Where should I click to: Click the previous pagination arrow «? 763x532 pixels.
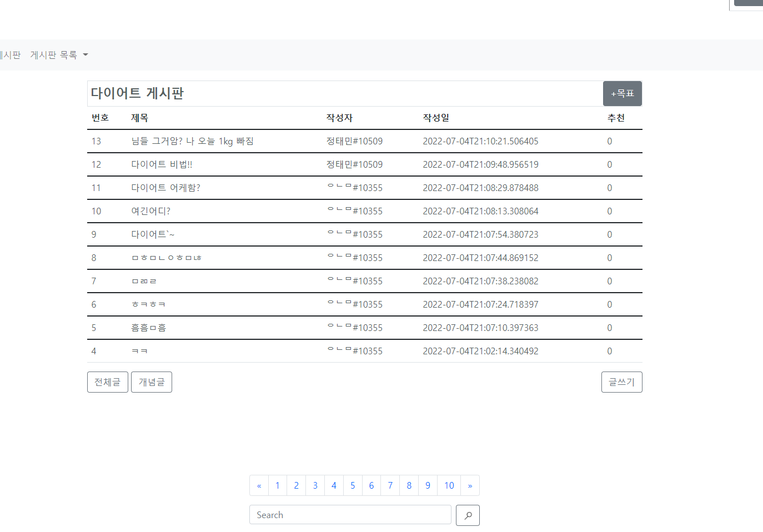(259, 485)
